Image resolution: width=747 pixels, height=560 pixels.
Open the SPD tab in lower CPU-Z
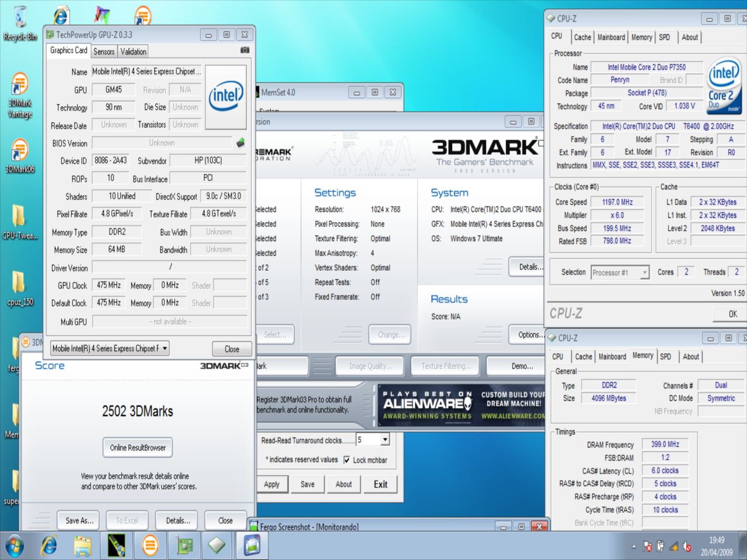click(665, 356)
